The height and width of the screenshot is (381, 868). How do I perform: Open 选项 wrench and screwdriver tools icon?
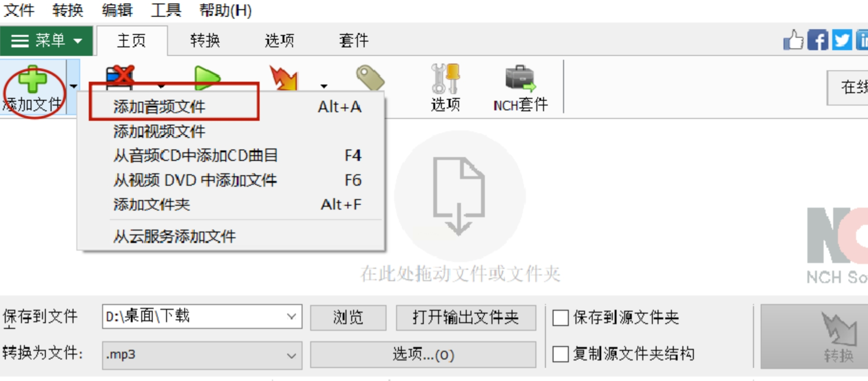point(445,79)
